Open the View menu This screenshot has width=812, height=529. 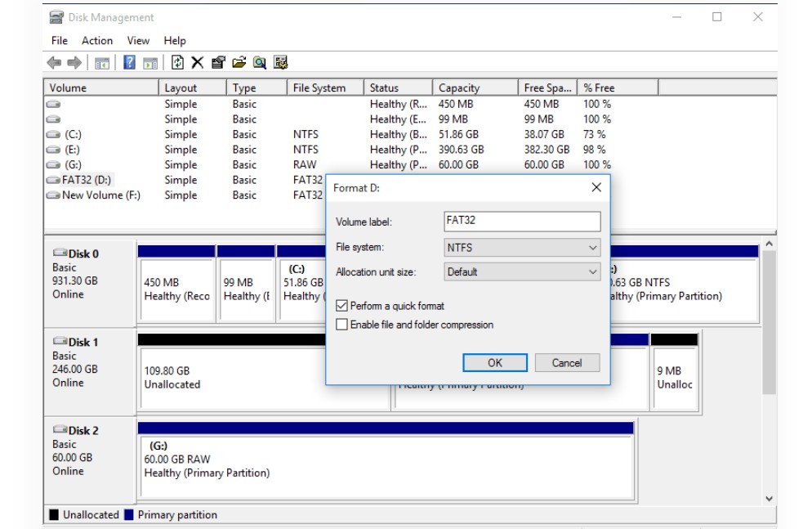point(138,40)
